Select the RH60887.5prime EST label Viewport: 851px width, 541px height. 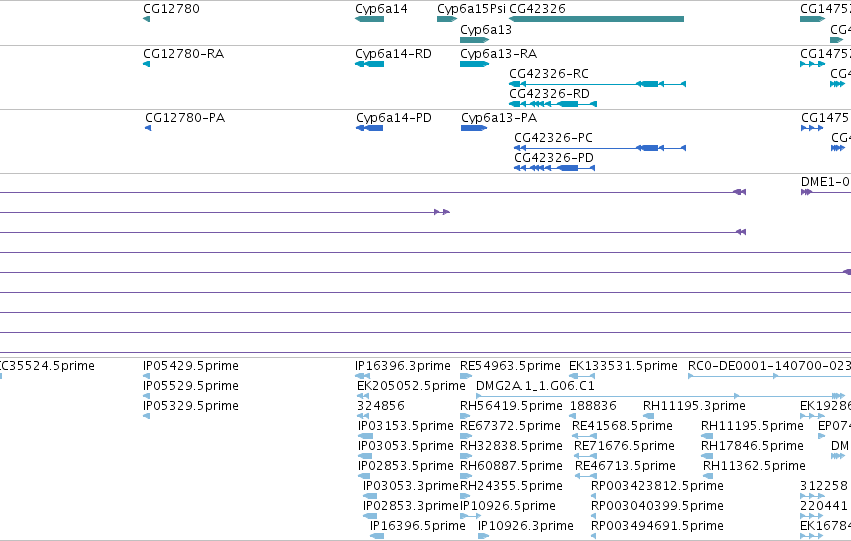point(511,467)
